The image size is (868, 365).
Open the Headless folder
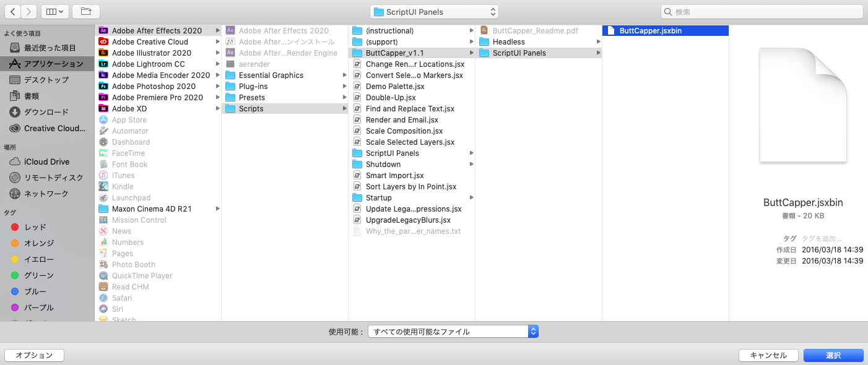pyautogui.click(x=539, y=41)
